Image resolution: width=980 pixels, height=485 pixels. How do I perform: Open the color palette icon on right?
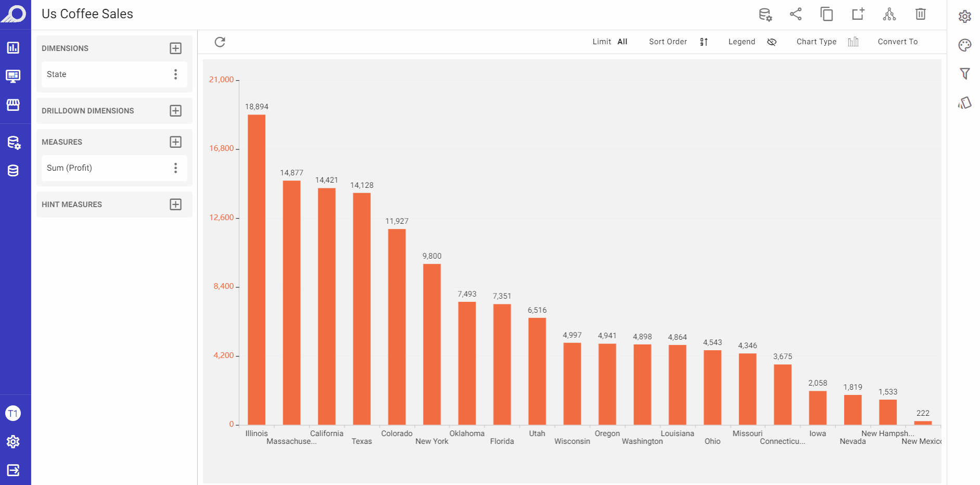click(x=965, y=45)
